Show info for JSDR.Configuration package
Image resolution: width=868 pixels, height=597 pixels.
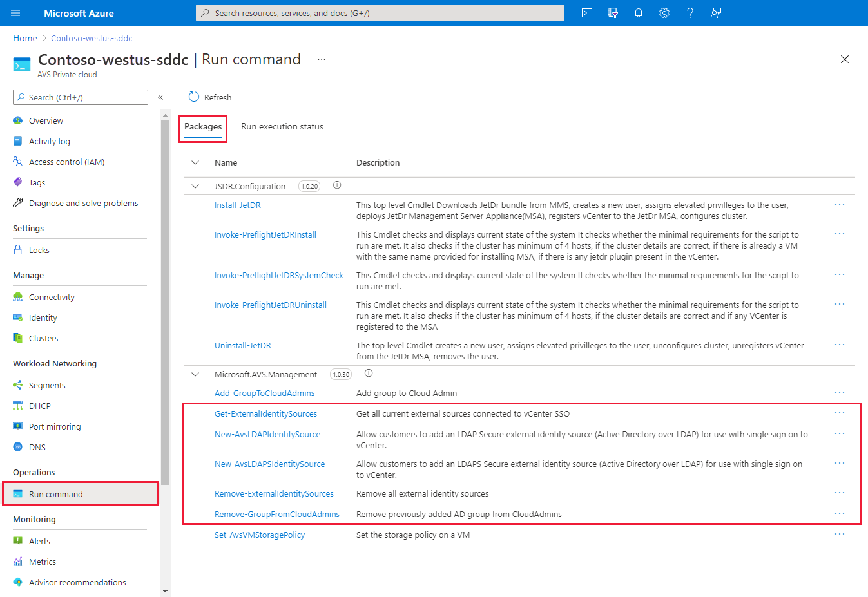pyautogui.click(x=337, y=185)
